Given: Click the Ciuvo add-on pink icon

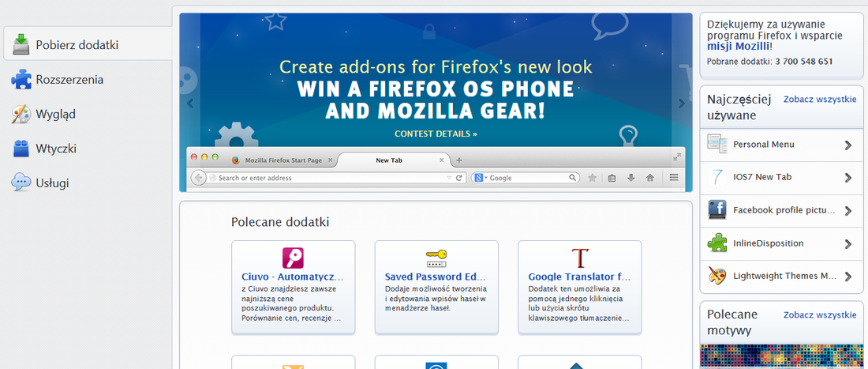Looking at the screenshot, I should click(294, 258).
